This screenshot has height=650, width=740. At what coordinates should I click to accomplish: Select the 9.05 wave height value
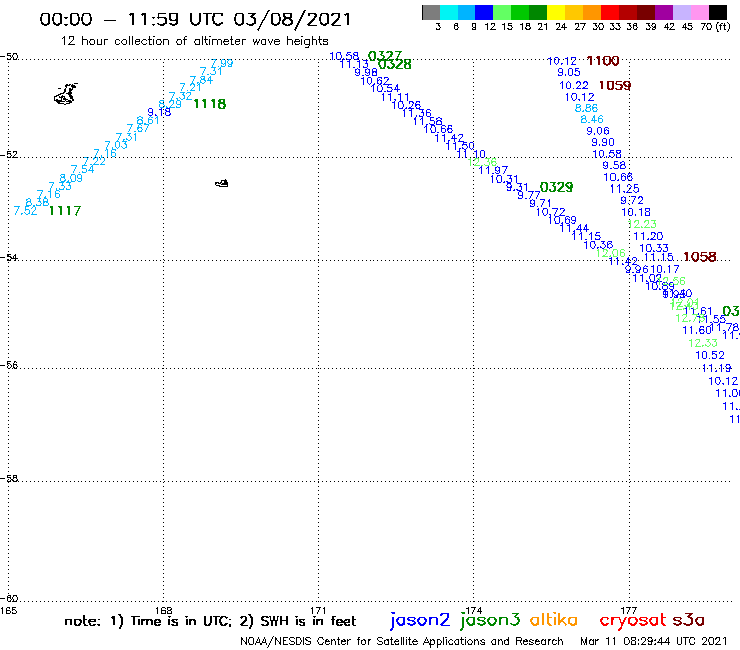pyautogui.click(x=569, y=72)
